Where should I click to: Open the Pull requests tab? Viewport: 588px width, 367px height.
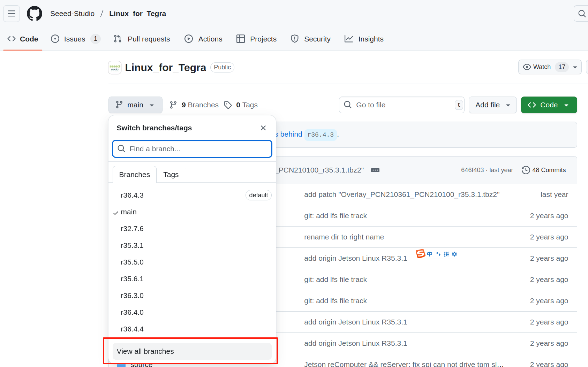pos(142,39)
